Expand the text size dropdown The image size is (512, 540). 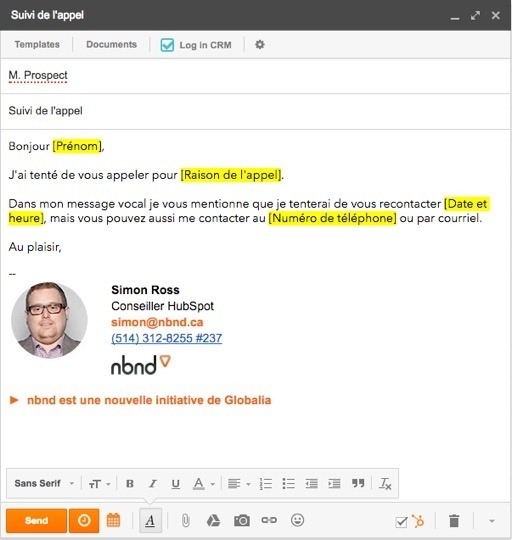tap(99, 484)
